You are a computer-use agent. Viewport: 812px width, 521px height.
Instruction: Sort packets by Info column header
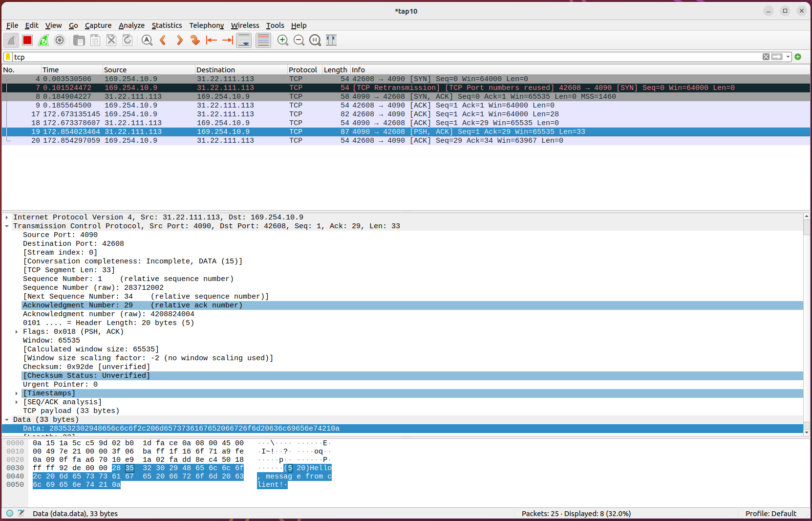pos(580,70)
